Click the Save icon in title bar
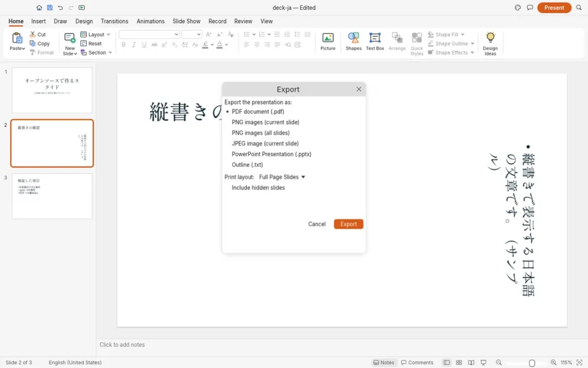Screen dimensions: 588x368 [x=49, y=7]
